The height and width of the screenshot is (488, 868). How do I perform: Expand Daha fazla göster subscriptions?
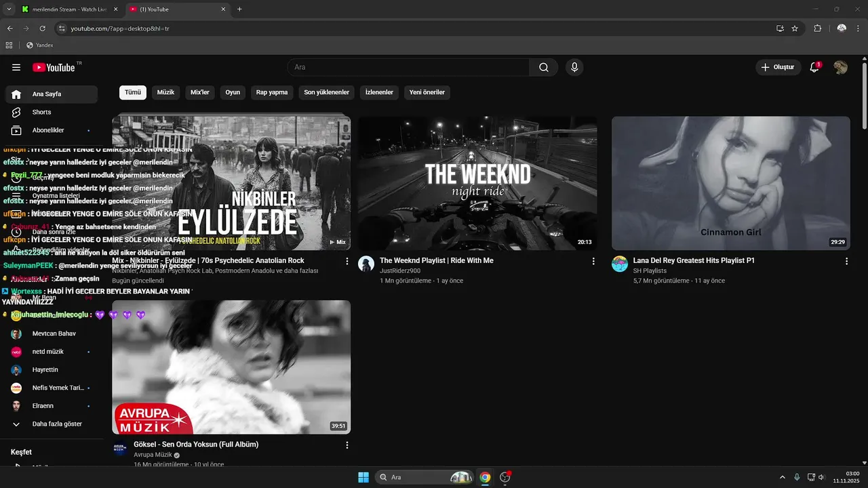pyautogui.click(x=52, y=424)
